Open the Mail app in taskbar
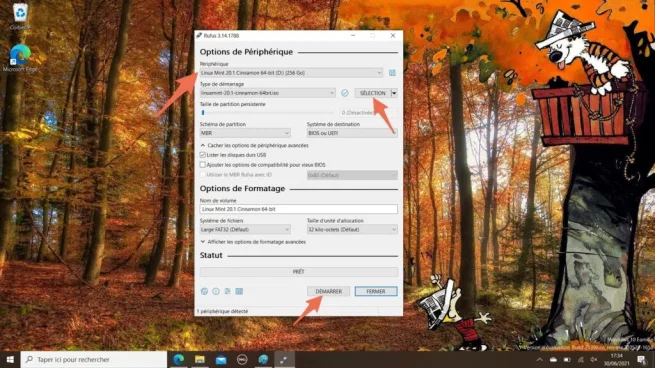Image resolution: width=655 pixels, height=368 pixels. point(221,359)
